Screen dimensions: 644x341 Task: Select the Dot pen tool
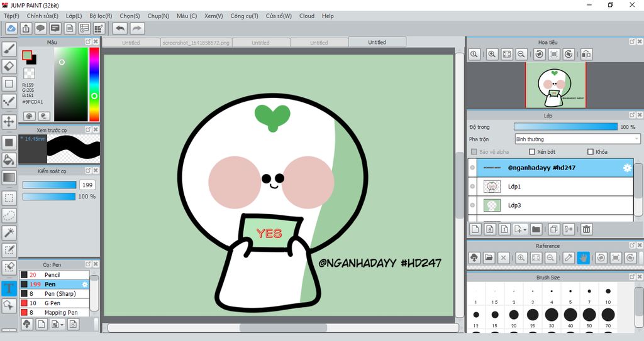coord(9,100)
